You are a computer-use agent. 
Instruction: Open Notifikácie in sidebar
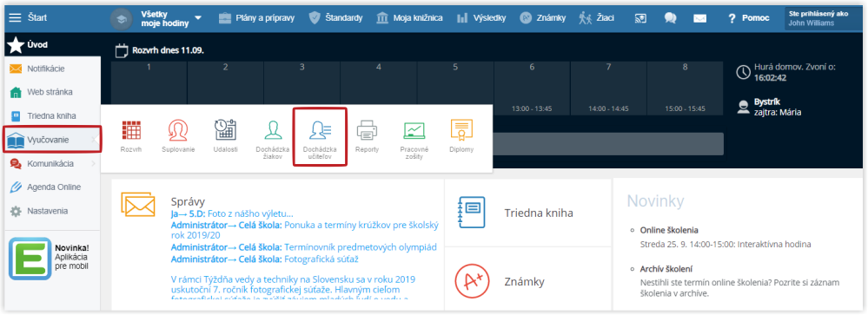[x=53, y=69]
